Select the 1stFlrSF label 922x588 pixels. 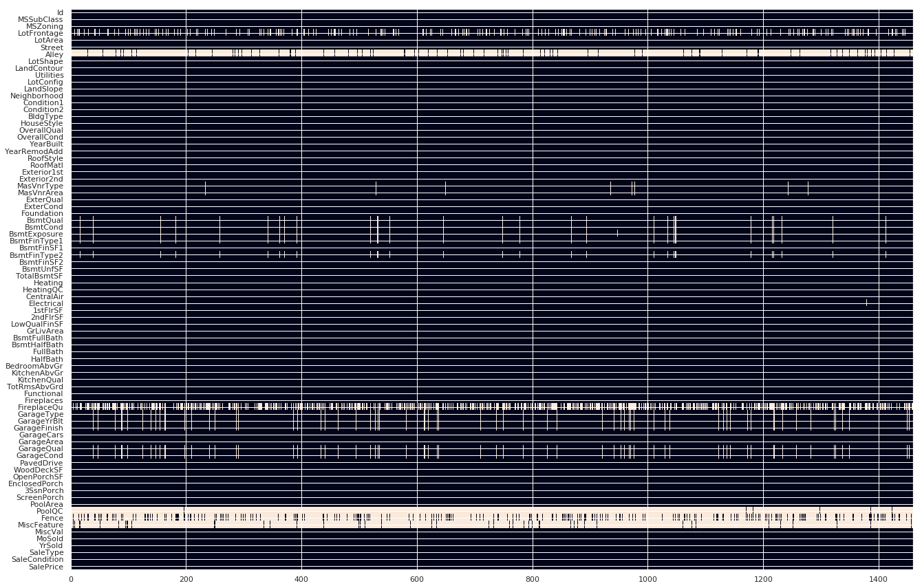(x=48, y=310)
